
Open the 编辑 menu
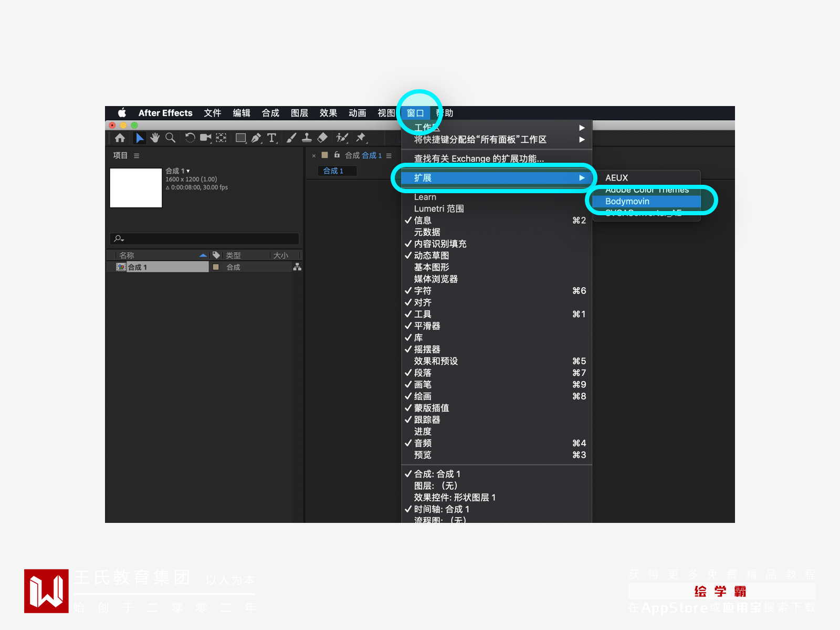coord(241,113)
